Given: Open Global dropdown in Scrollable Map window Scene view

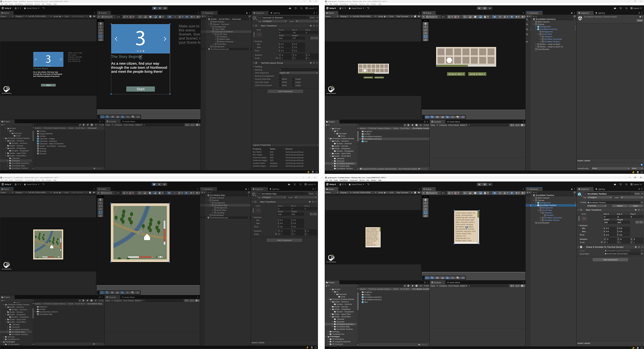Looking at the screenshot, I should 107,193.
